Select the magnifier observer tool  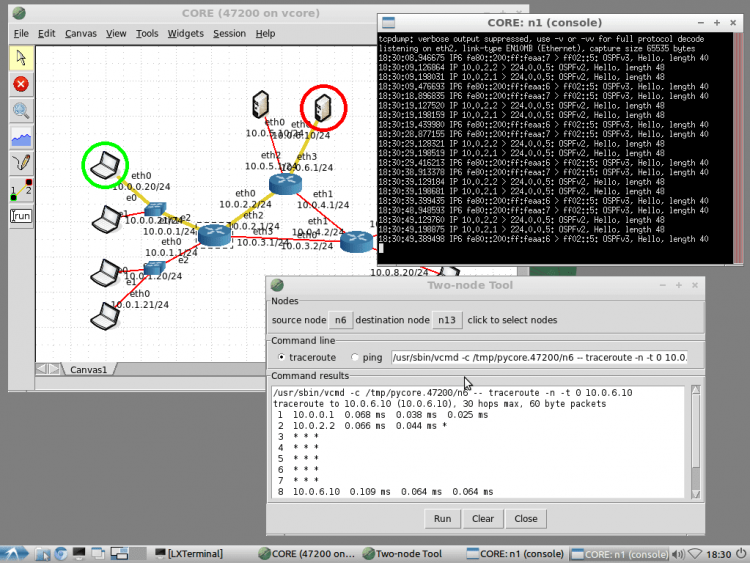point(21,110)
